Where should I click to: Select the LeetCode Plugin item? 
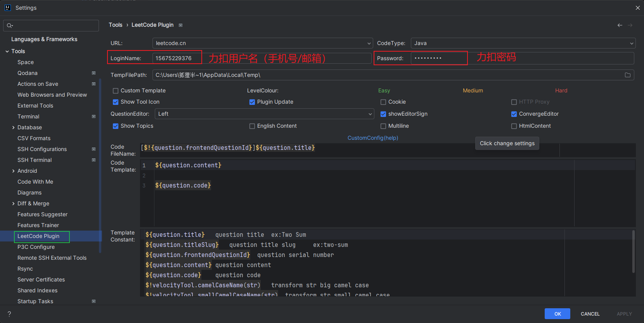pos(38,236)
